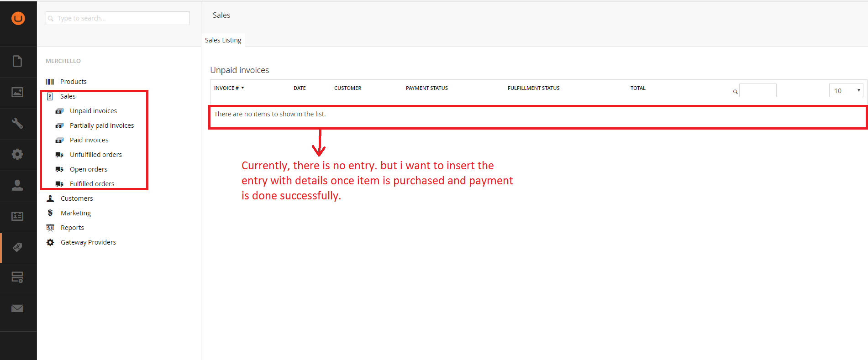
Task: Click the Payment Status column header
Action: (427, 88)
